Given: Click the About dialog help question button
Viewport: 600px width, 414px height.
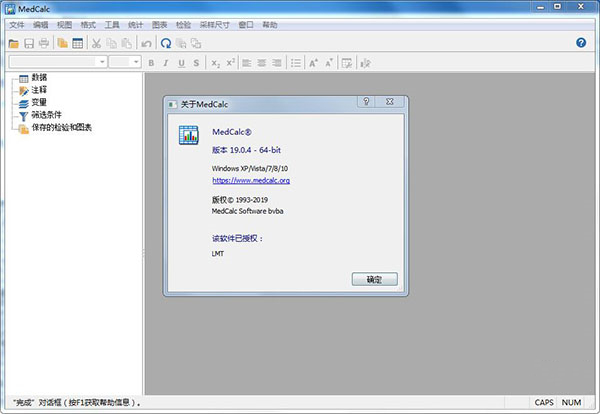Looking at the screenshot, I should (366, 101).
